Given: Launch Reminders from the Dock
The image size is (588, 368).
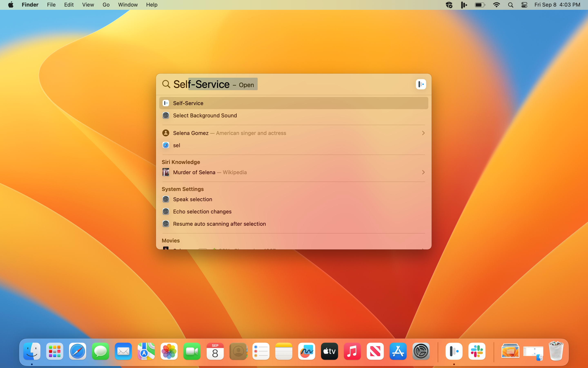Looking at the screenshot, I should [x=261, y=351].
